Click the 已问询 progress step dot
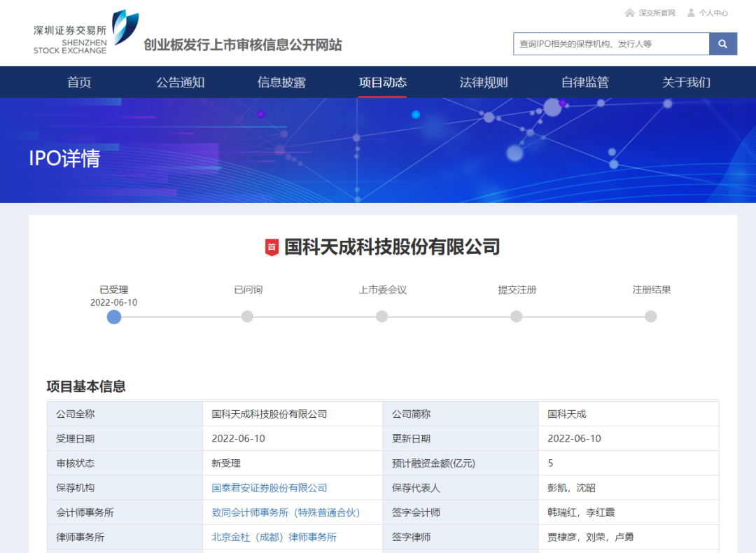 tap(247, 316)
